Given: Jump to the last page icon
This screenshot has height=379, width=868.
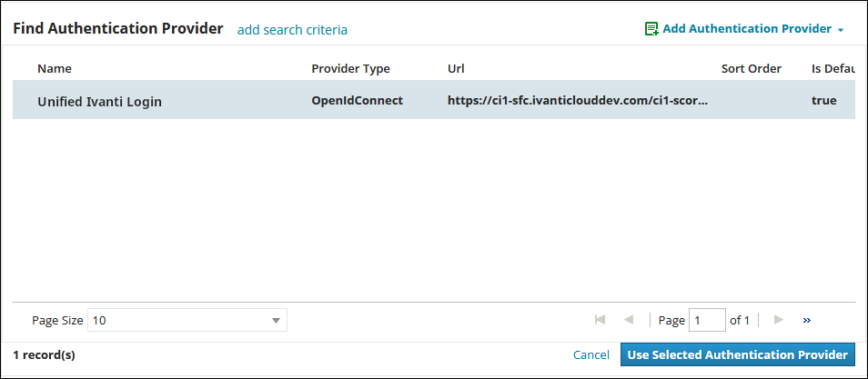Looking at the screenshot, I should click(x=806, y=320).
